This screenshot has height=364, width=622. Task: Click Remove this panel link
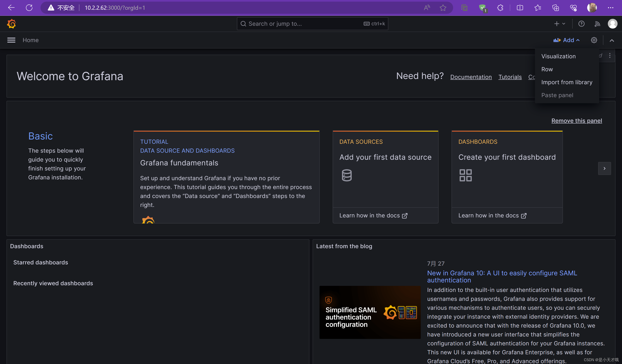point(577,121)
